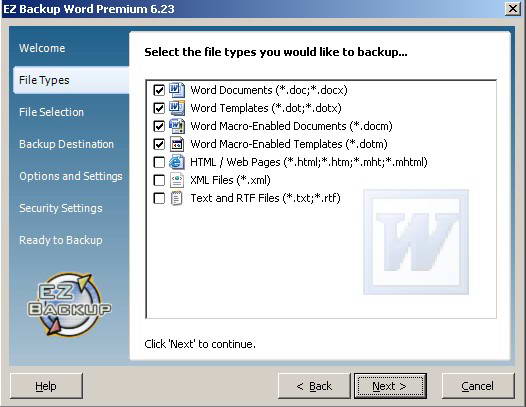The image size is (526, 407).
Task: Select the File Types step
Action: pyautogui.click(x=71, y=80)
